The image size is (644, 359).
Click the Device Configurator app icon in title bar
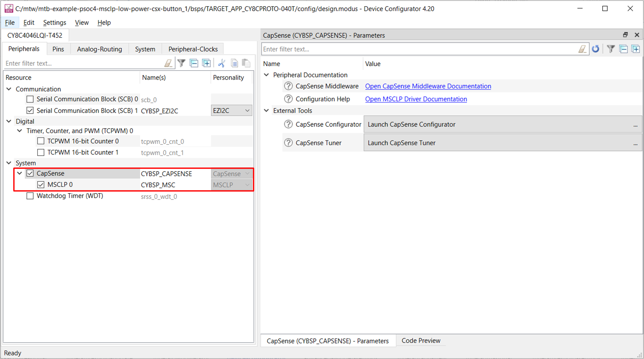coord(9,9)
